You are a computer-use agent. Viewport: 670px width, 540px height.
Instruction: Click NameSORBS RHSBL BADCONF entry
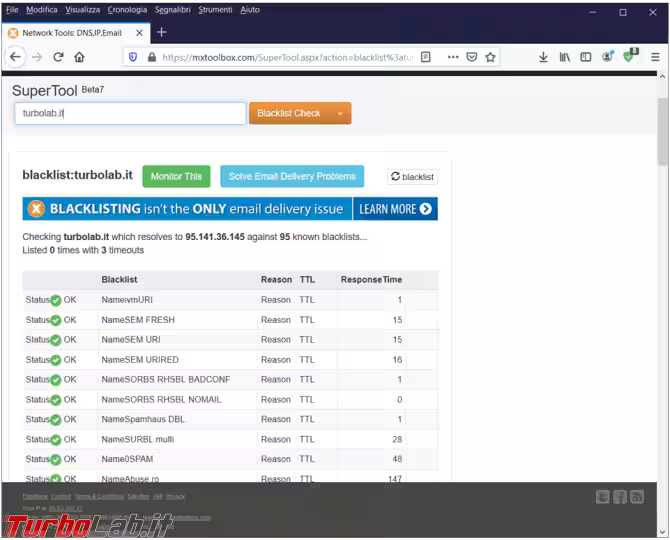coord(165,379)
